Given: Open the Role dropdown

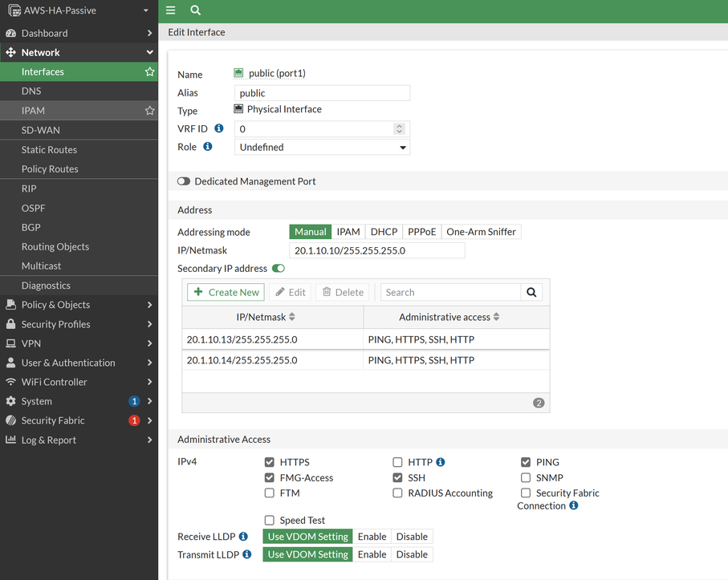Looking at the screenshot, I should (x=322, y=148).
